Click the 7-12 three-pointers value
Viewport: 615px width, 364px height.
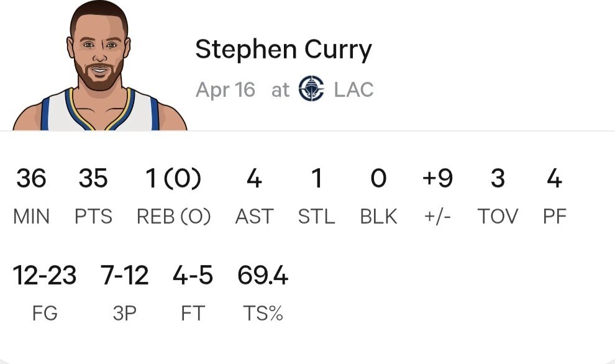coord(125,275)
